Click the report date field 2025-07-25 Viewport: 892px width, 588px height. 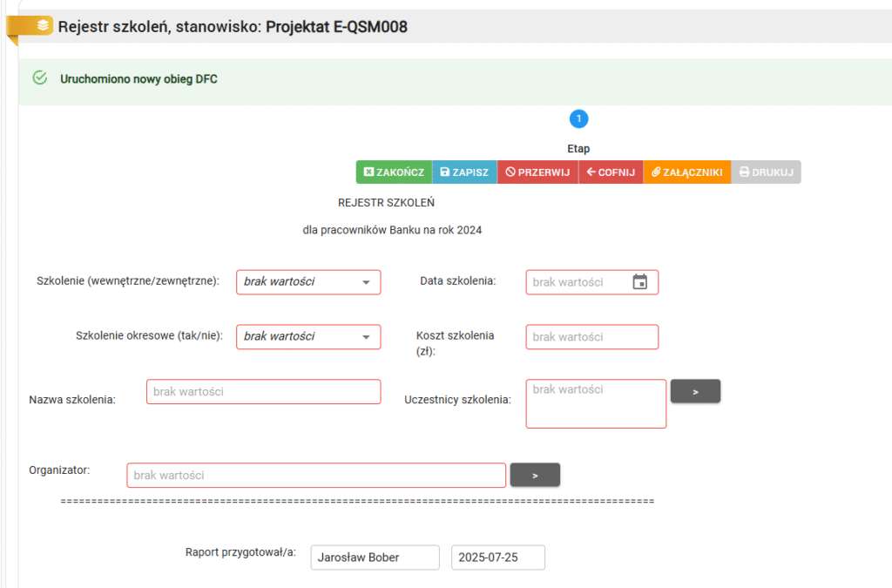(x=497, y=558)
